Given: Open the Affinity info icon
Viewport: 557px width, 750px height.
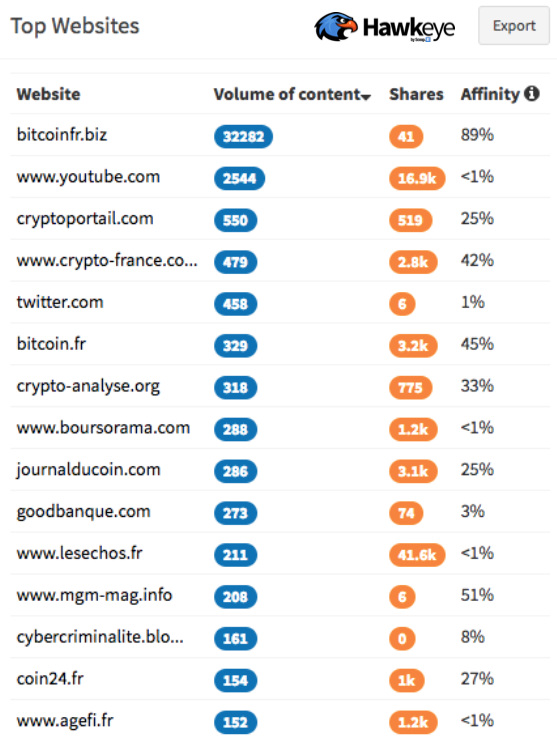Looking at the screenshot, I should [x=532, y=94].
